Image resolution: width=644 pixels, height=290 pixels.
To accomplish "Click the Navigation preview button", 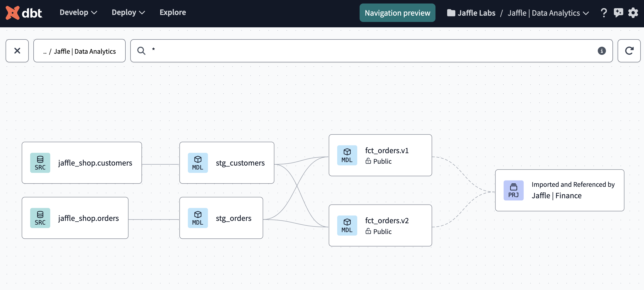I will click(397, 12).
